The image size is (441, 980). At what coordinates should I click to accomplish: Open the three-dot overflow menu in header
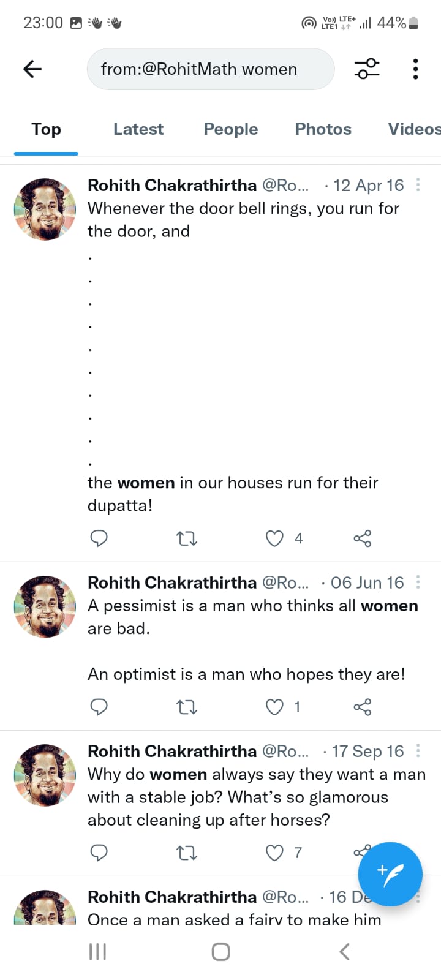415,69
